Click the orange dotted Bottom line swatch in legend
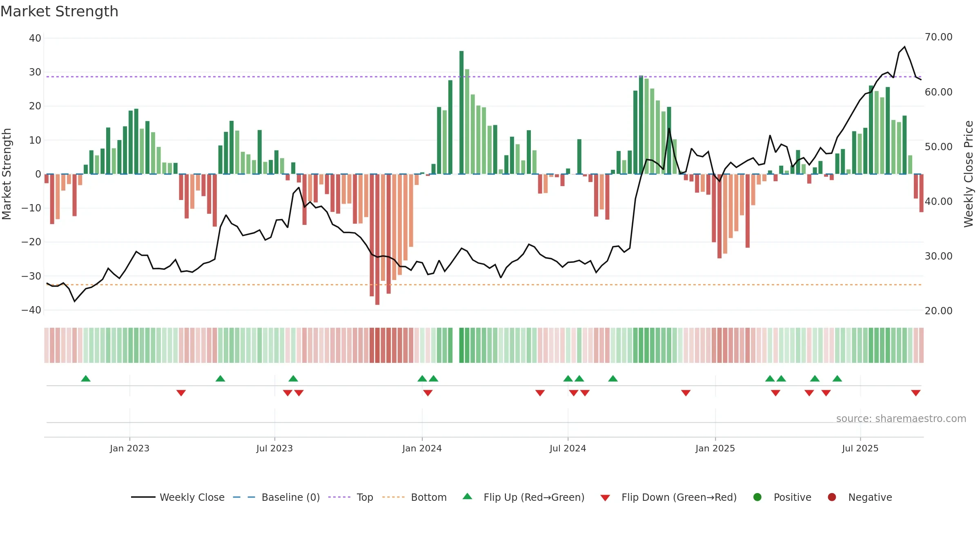 [x=394, y=497]
